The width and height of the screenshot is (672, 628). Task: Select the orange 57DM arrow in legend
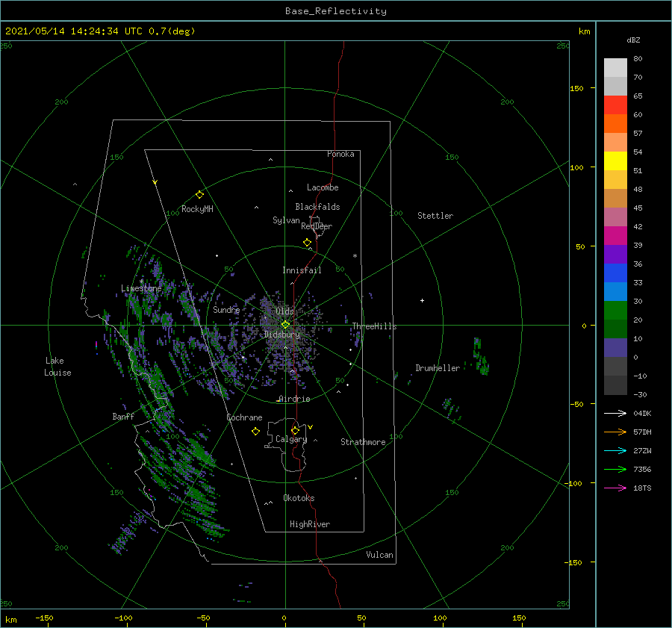[x=615, y=432]
